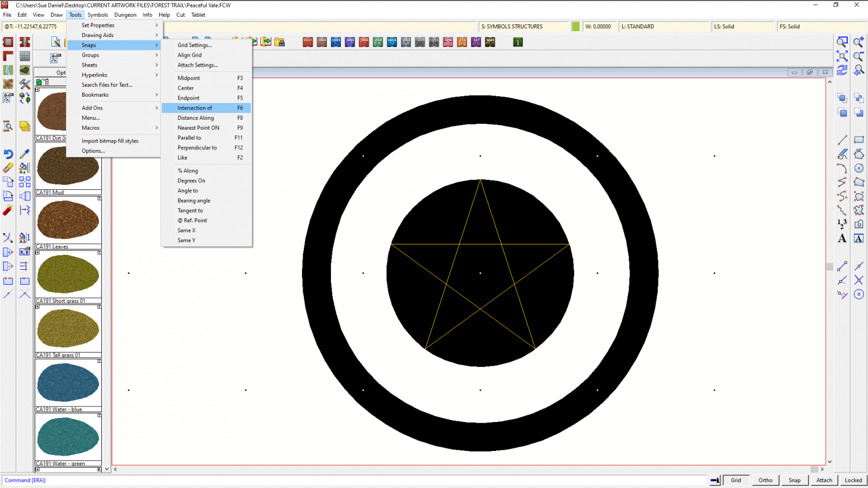Viewport: 868px width, 488px height.
Task: Select the plain Text 'A' tool
Action: (842, 239)
